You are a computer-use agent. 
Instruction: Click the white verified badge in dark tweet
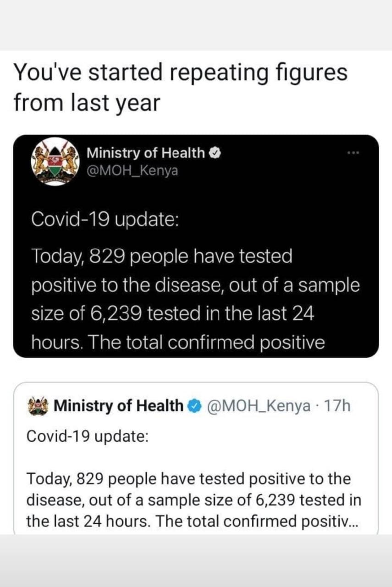[215, 153]
